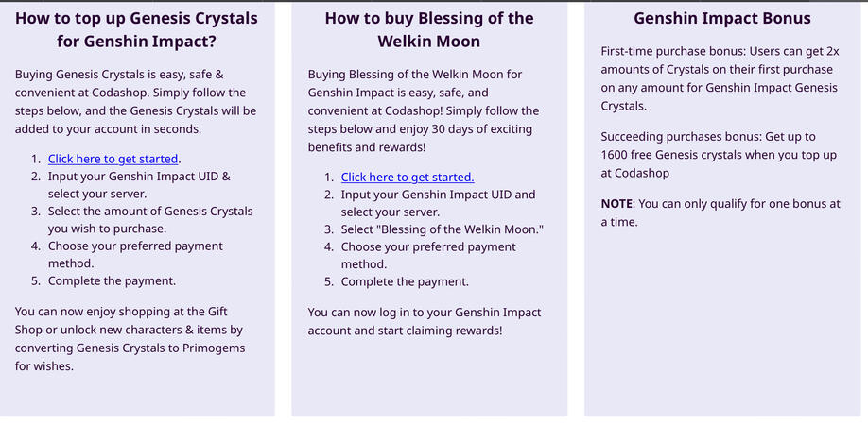Click "How to buy Blessing of the Welkin Moon" heading
Screen dimensions: 868x425
point(428,29)
